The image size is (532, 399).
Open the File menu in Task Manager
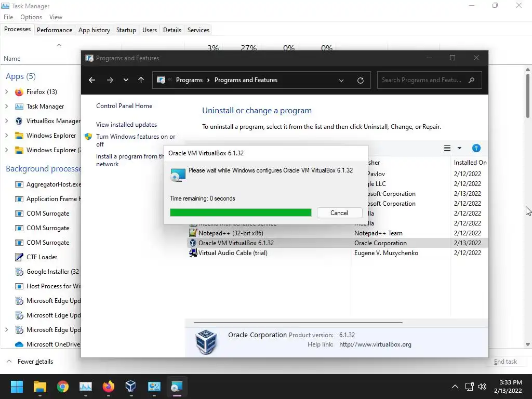click(x=8, y=17)
